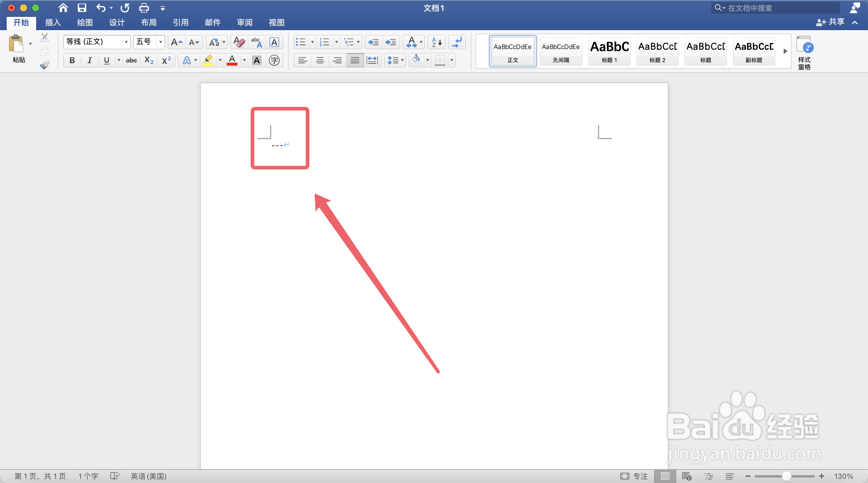Screen dimensions: 868x483
Task: Cut selection with scissors icon
Action: point(45,37)
